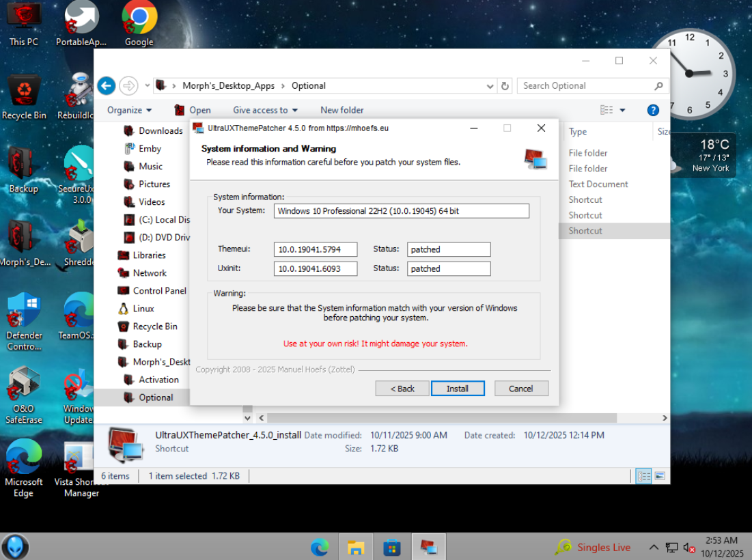Select (C:) Local Disk in tree
This screenshot has width=752, height=560.
(x=156, y=220)
